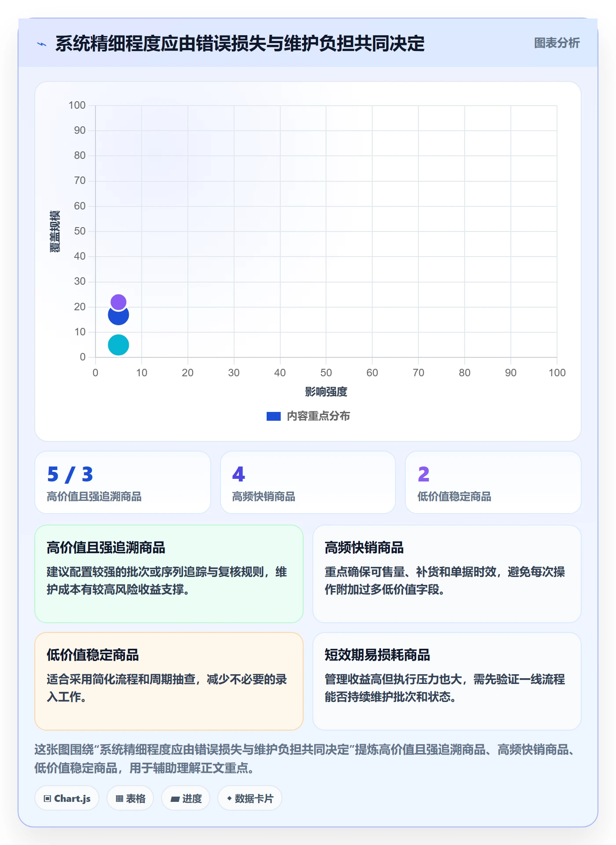Click the x-axis tick label 50
The image size is (616, 845).
pos(326,373)
